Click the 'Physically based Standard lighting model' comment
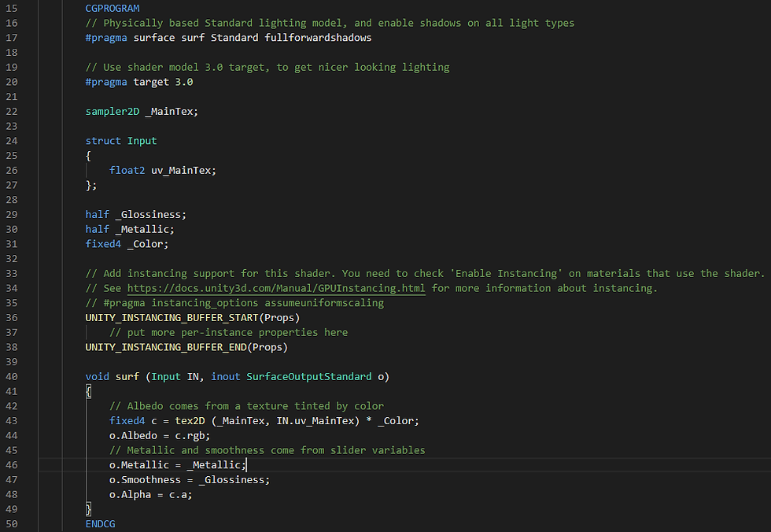Image resolution: width=771 pixels, height=532 pixels. [x=330, y=23]
